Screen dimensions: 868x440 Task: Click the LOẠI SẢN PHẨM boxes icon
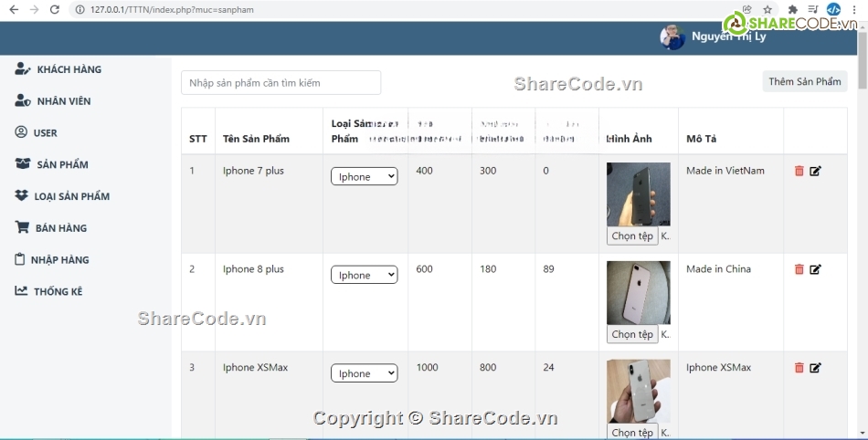(x=21, y=195)
